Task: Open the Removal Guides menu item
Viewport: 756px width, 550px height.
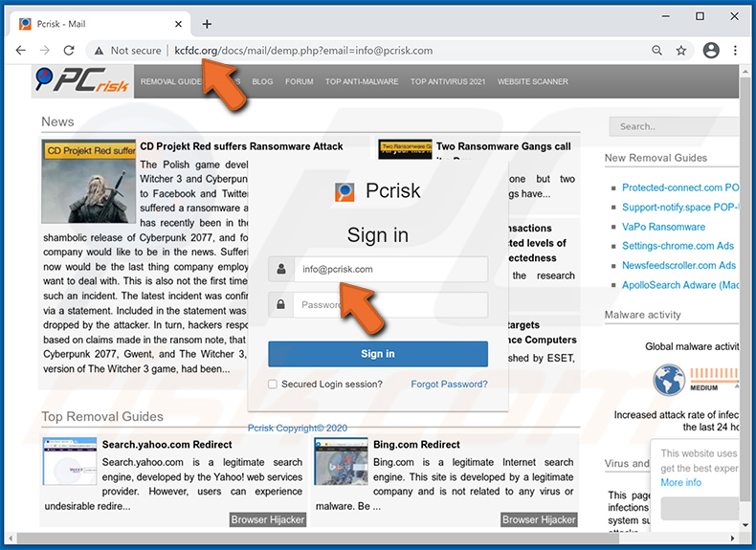Action: pos(171,81)
